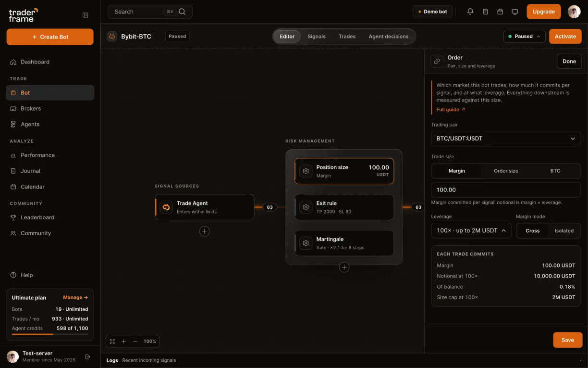Click the Upgrade button
Screen dimensions: 588x368
pyautogui.click(x=544, y=12)
